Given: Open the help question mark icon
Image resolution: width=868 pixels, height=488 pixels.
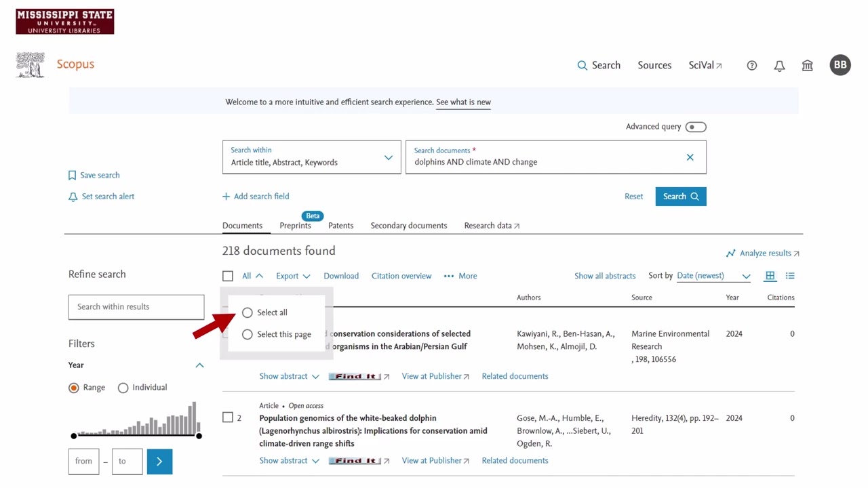Looking at the screenshot, I should pyautogui.click(x=752, y=66).
